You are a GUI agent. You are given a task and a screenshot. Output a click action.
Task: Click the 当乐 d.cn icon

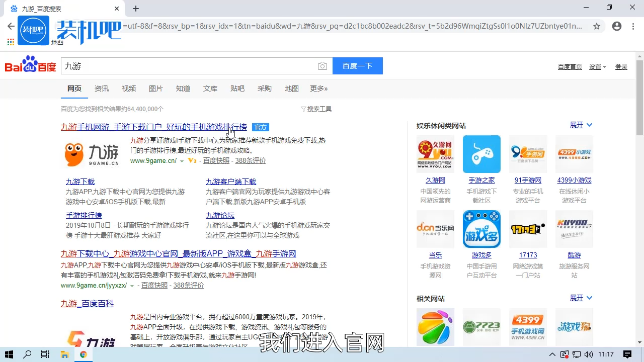pos(435,229)
